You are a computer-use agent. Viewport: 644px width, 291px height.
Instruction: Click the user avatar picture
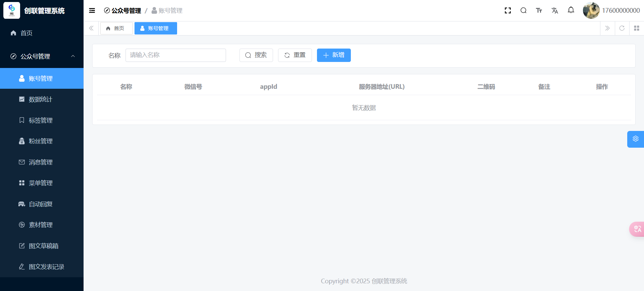pyautogui.click(x=591, y=10)
